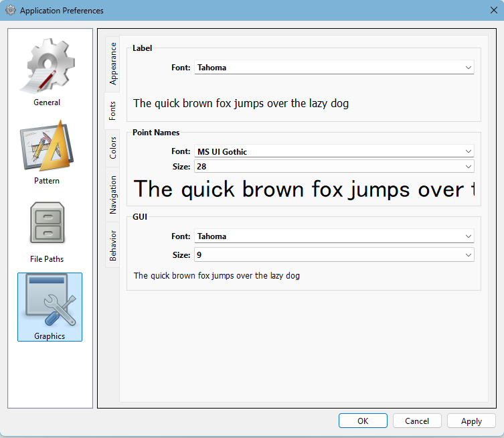Expand the Point Names size dropdown
The width and height of the screenshot is (504, 438).
(334, 166)
